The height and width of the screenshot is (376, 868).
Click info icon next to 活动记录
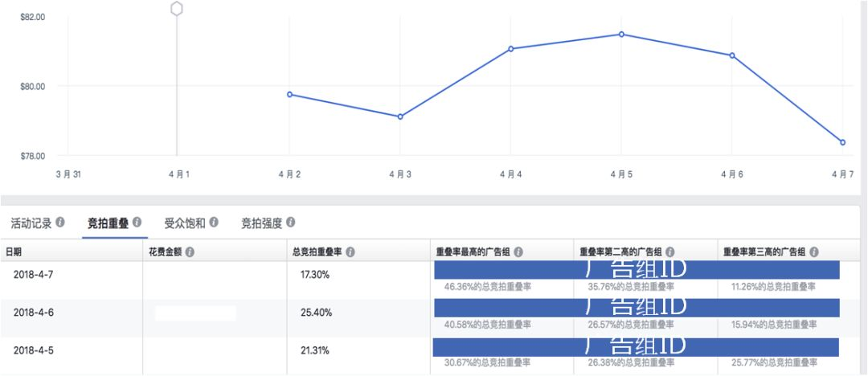pos(60,223)
